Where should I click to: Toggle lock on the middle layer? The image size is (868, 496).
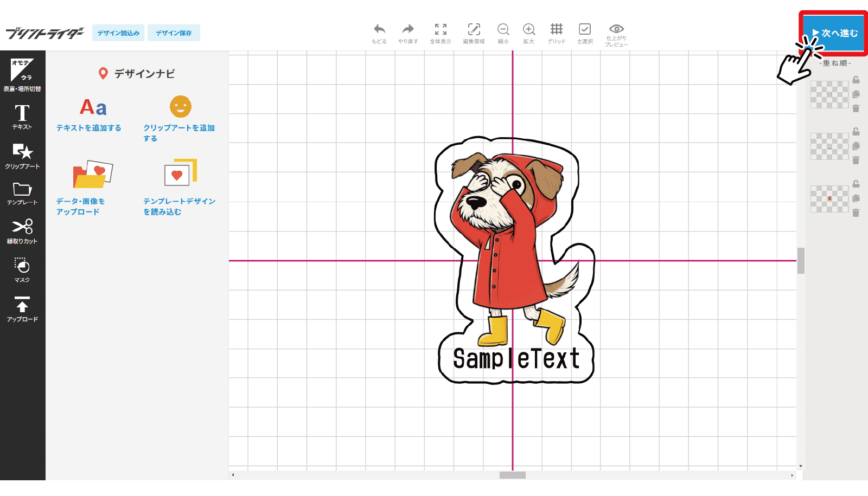[x=856, y=132]
